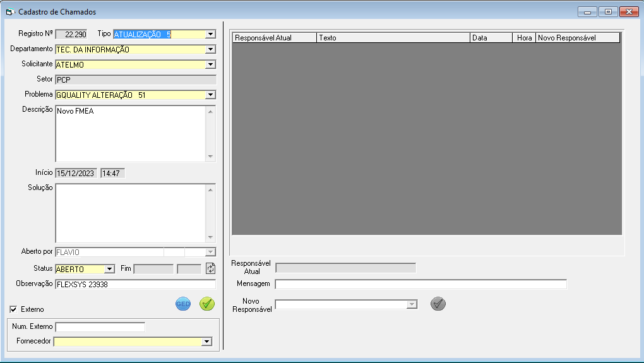The height and width of the screenshot is (363, 644).
Task: Toggle the Externo checkbox
Action: pos(13,309)
